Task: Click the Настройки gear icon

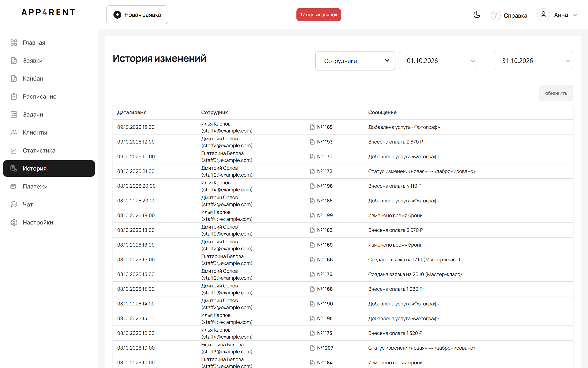Action: click(x=14, y=222)
